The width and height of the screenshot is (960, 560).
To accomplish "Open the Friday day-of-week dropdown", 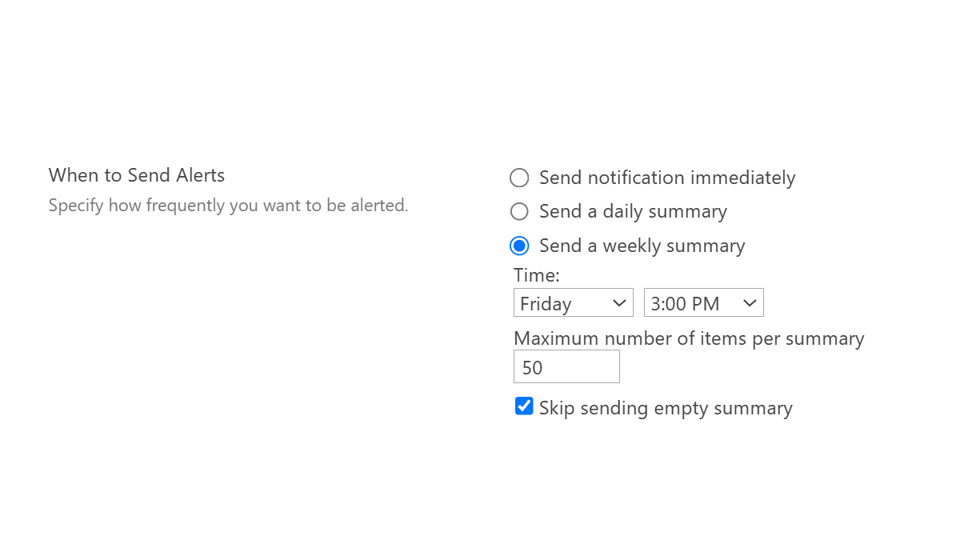I will click(x=573, y=303).
